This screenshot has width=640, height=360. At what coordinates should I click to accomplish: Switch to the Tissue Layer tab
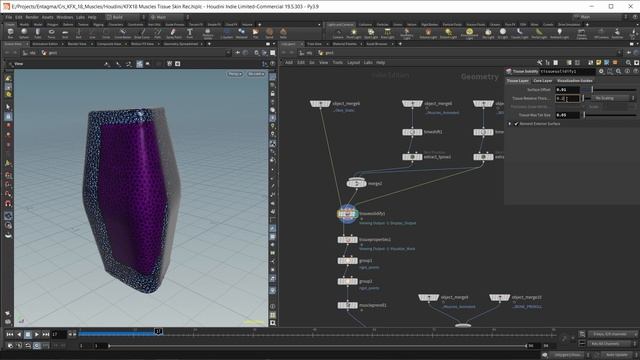(x=518, y=81)
